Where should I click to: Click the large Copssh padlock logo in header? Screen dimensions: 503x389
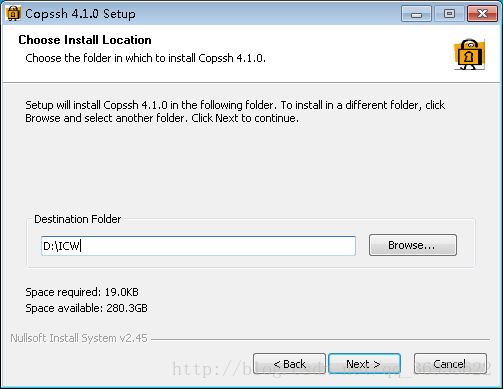(x=470, y=54)
